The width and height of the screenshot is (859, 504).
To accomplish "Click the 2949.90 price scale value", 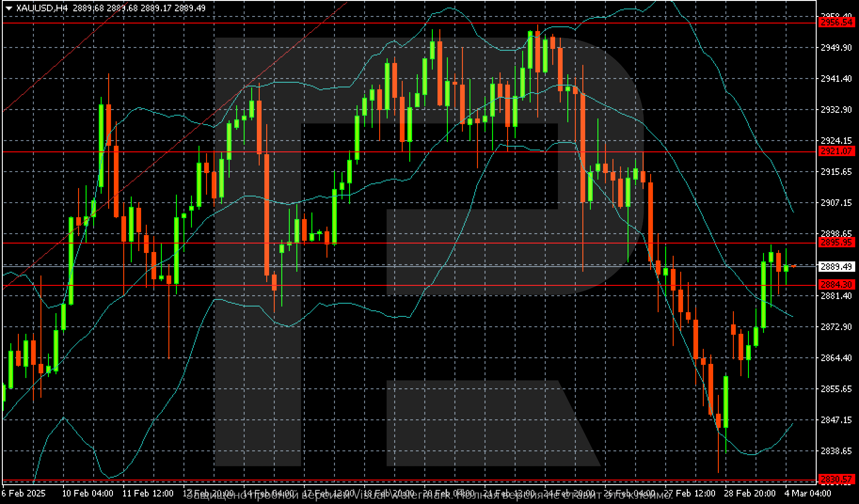I will point(836,47).
